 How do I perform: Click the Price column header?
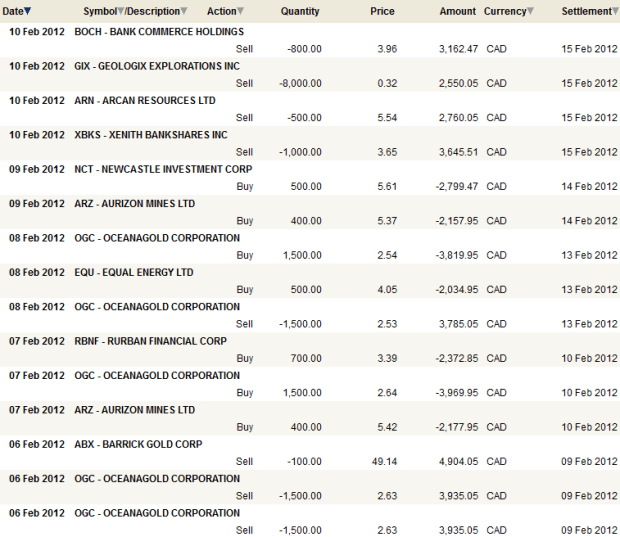pos(382,12)
